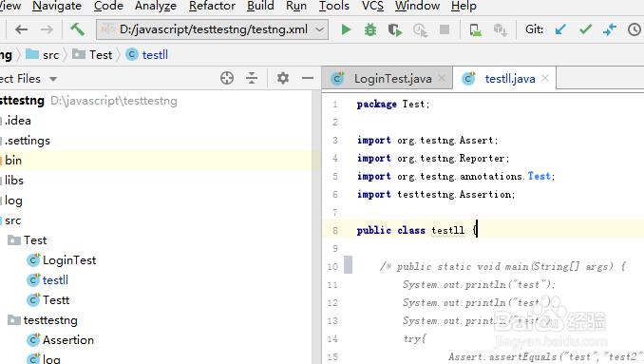Click blue Test annotation import on line 5
The height and width of the screenshot is (364, 644).
539,176
